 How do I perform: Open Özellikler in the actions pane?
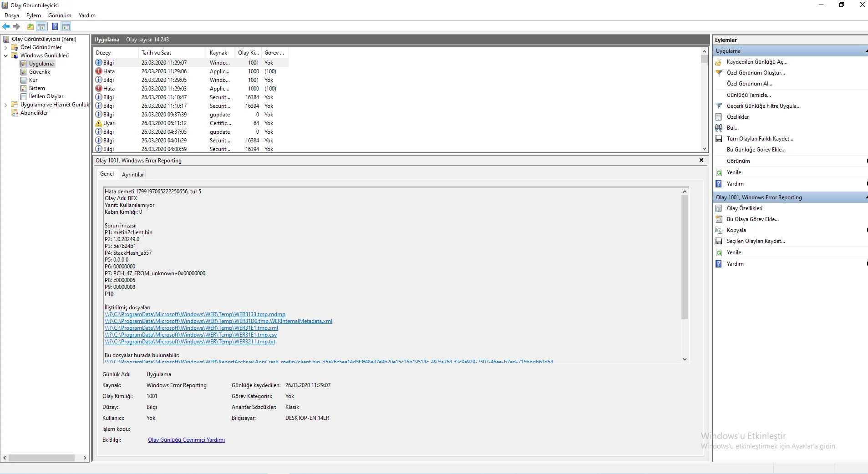tap(738, 117)
